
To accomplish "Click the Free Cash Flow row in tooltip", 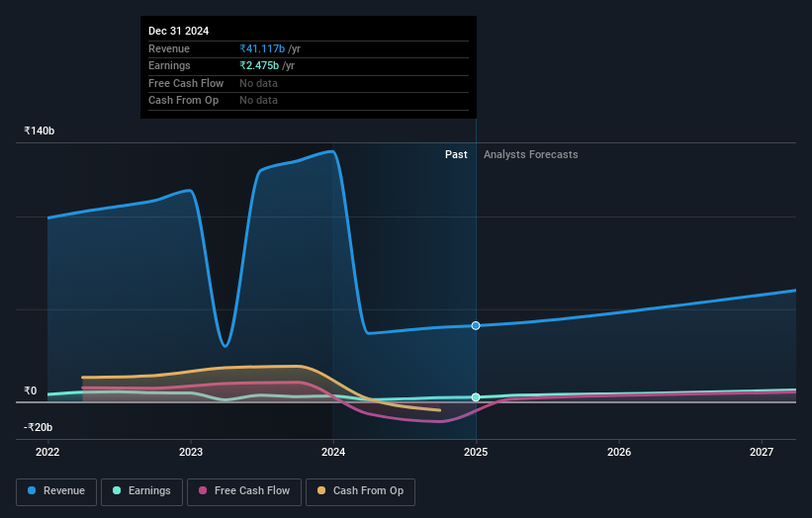I will [x=309, y=83].
